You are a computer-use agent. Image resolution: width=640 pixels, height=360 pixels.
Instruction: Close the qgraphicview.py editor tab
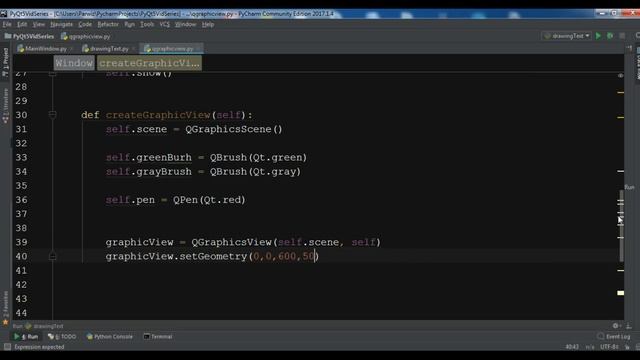tap(198, 49)
